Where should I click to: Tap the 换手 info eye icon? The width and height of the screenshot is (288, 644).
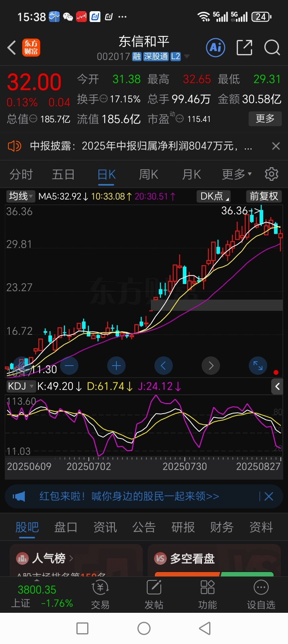[103, 98]
